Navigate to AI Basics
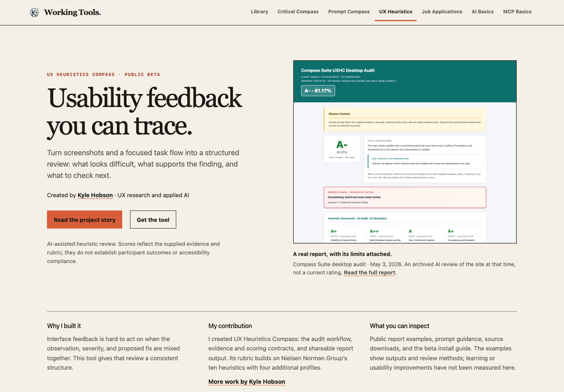The width and height of the screenshot is (564, 392). click(482, 12)
